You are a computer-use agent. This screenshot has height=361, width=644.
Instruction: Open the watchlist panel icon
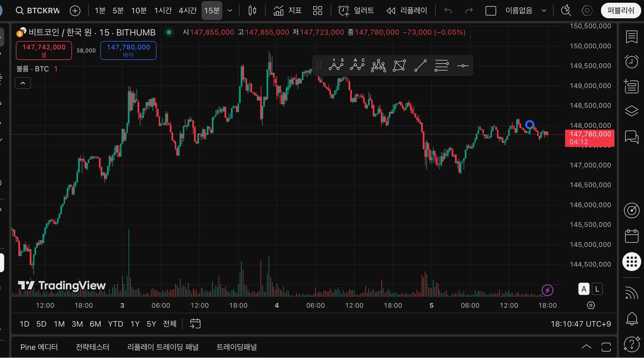click(632, 37)
